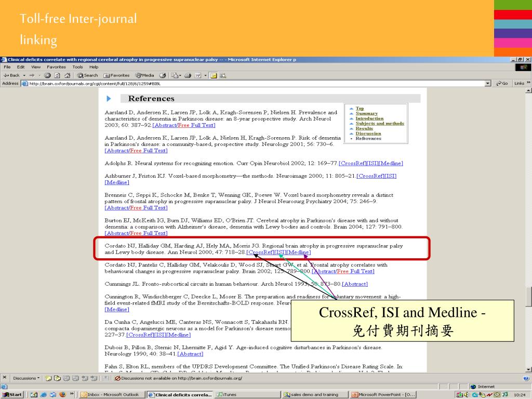The width and height of the screenshot is (532, 399).
Task: Refresh the current page
Action: pos(57,75)
